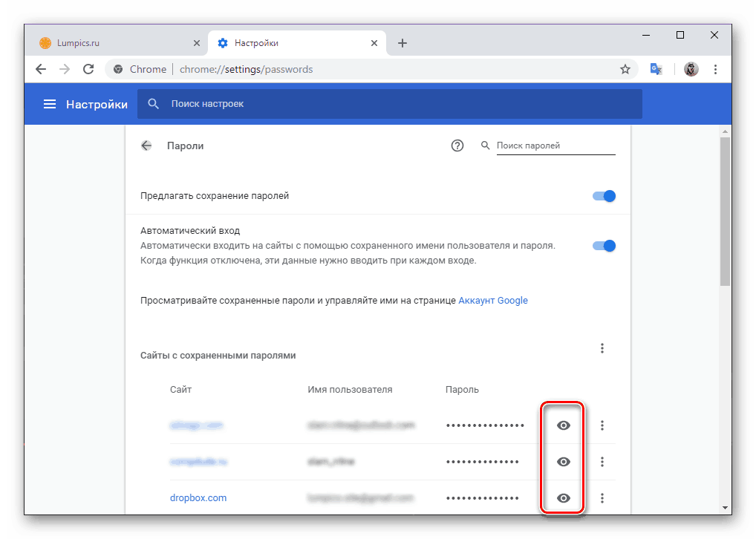The image size is (756, 539).
Task: Open the Аккаунт Google link
Action: [x=493, y=301]
